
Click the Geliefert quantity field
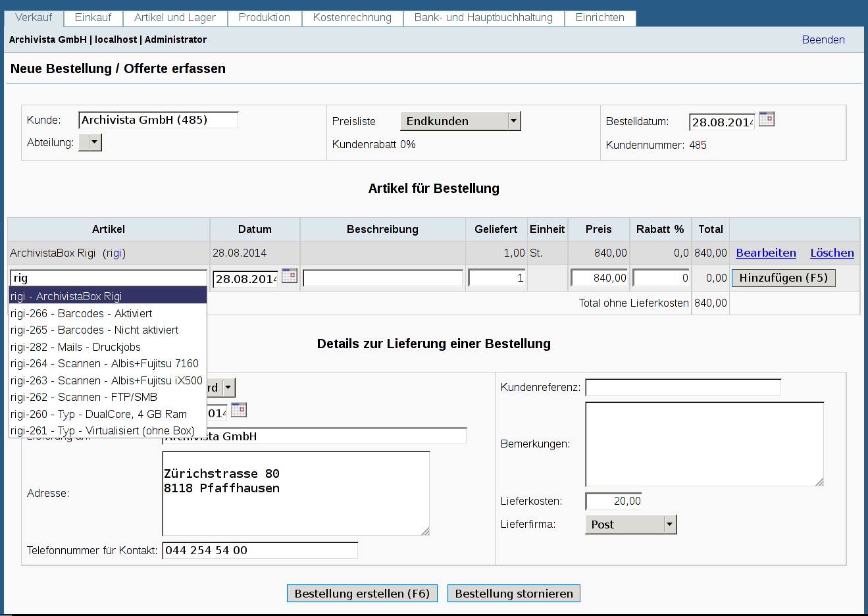pyautogui.click(x=497, y=278)
